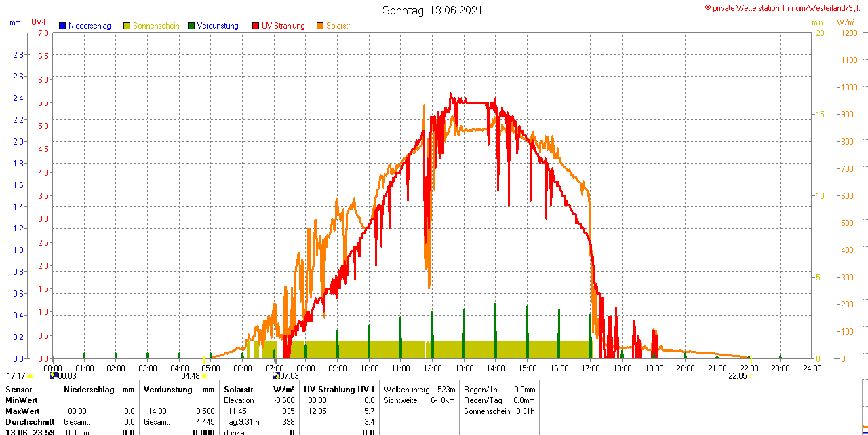The image size is (868, 435).
Task: Click the yellow marker next to 17:17
Action: click(x=31, y=376)
